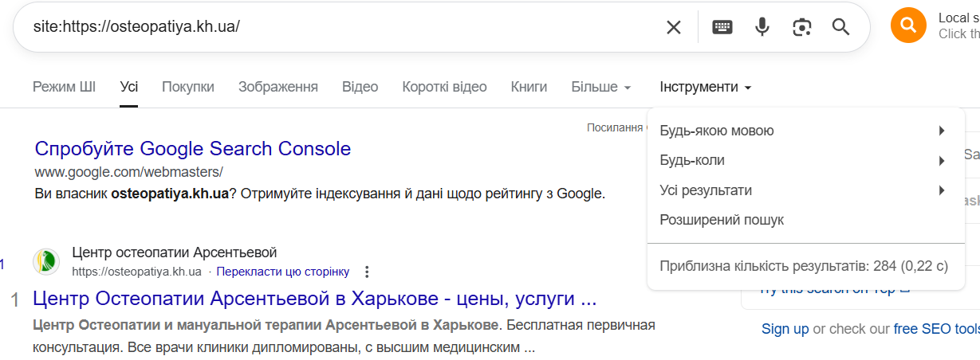Viewport: 980px width, 360px height.
Task: Switch to the Відео tab
Action: (360, 87)
